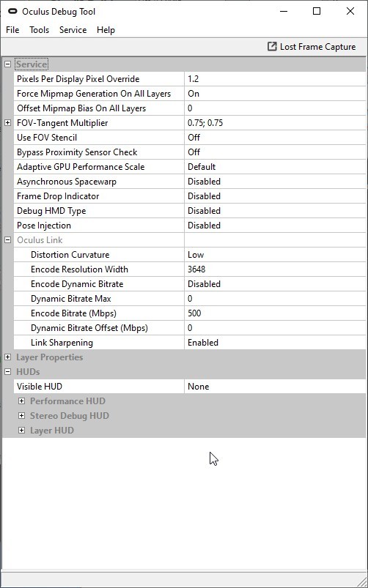Expand Performance HUD settings
The width and height of the screenshot is (368, 588).
pyautogui.click(x=22, y=401)
